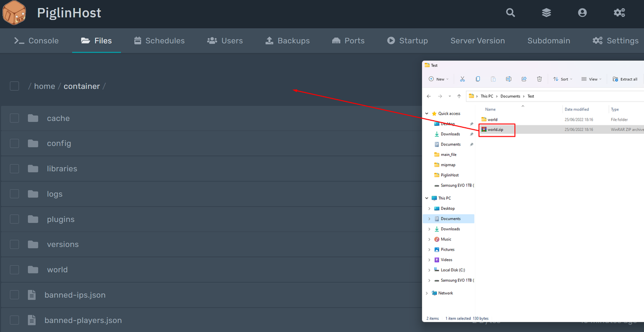Screen dimensions: 644x332
Task: Open the banned-players.json file
Action: (83, 320)
